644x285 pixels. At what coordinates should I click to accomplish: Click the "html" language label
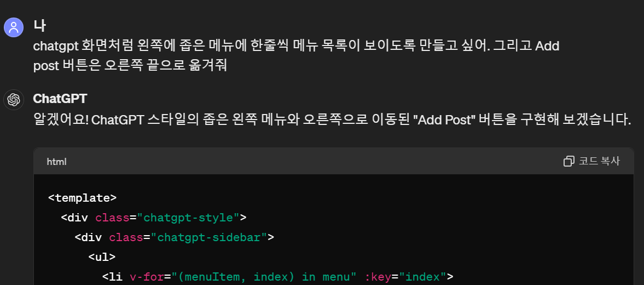[57, 162]
